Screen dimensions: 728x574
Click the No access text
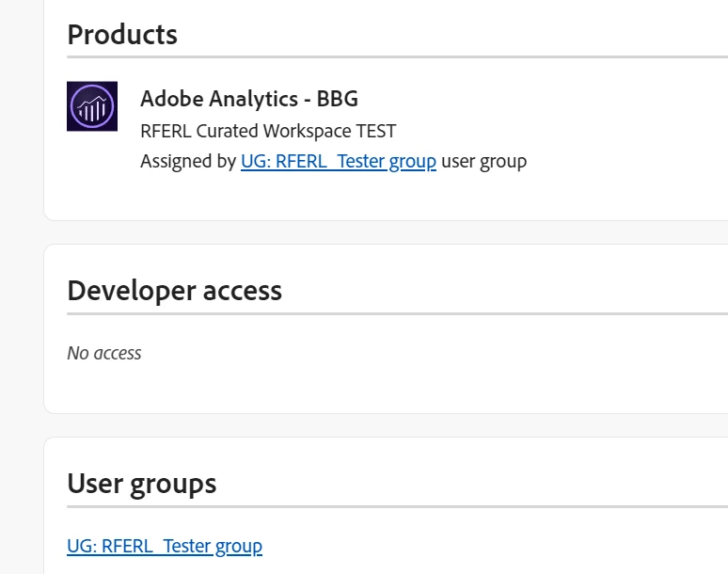104,354
